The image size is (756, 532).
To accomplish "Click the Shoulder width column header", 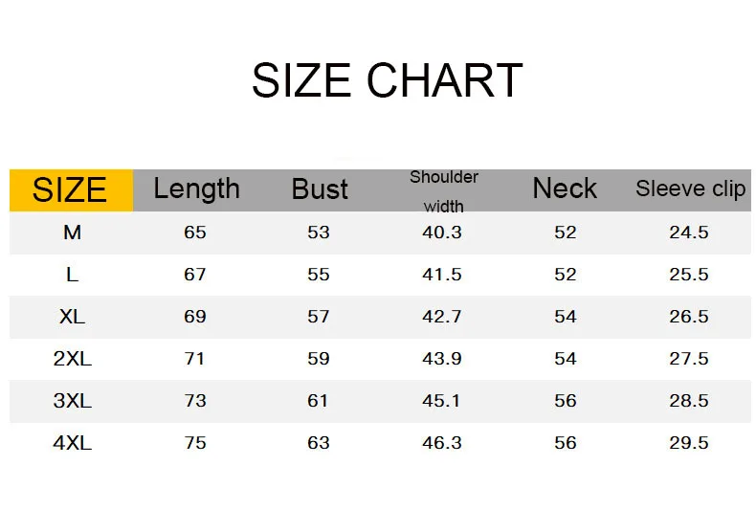I will pos(443,190).
